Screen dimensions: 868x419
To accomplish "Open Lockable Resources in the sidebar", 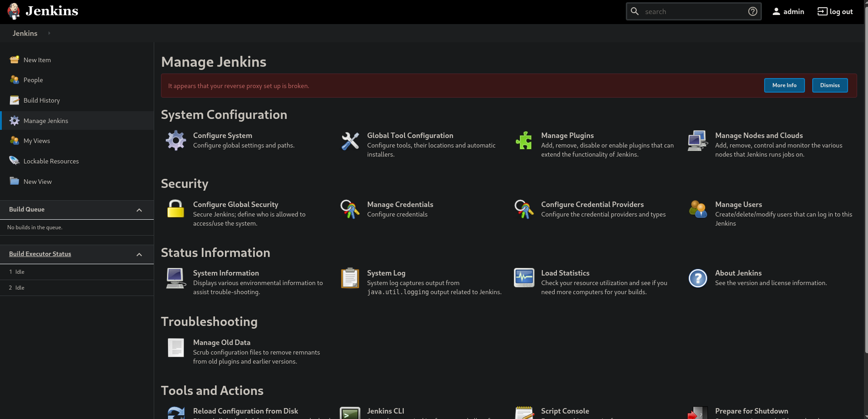I will pos(51,161).
